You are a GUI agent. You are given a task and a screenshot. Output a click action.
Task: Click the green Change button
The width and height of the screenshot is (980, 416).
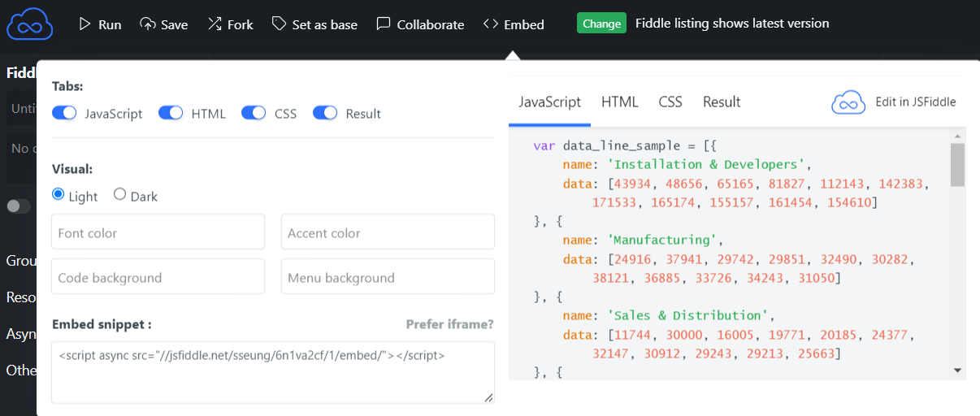pos(601,24)
